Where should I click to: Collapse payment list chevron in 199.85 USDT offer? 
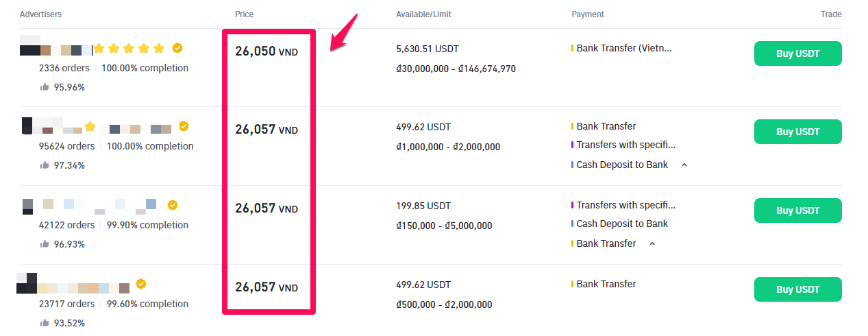coord(652,244)
